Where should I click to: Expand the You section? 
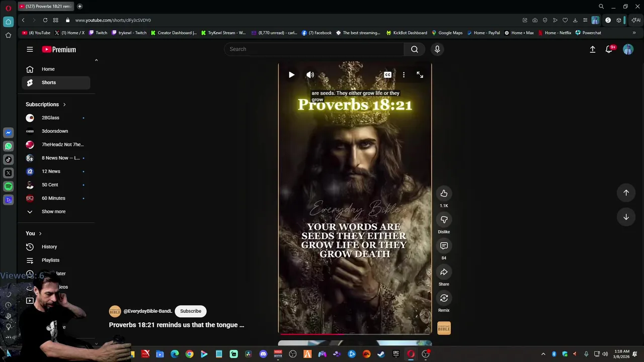click(x=34, y=233)
